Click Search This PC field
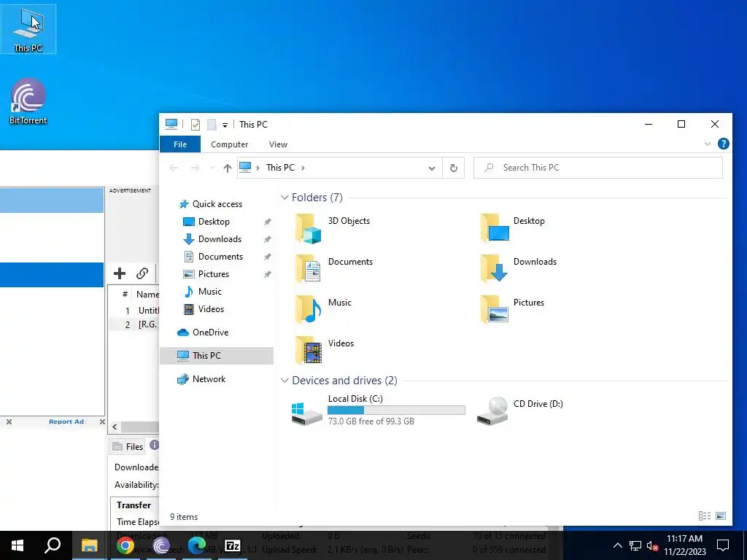This screenshot has height=560, width=747. tap(598, 168)
